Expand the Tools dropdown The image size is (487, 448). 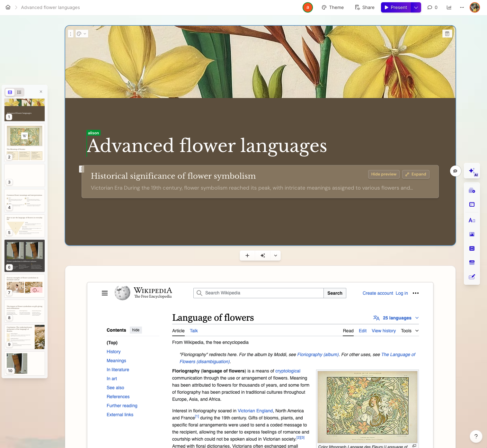click(410, 331)
